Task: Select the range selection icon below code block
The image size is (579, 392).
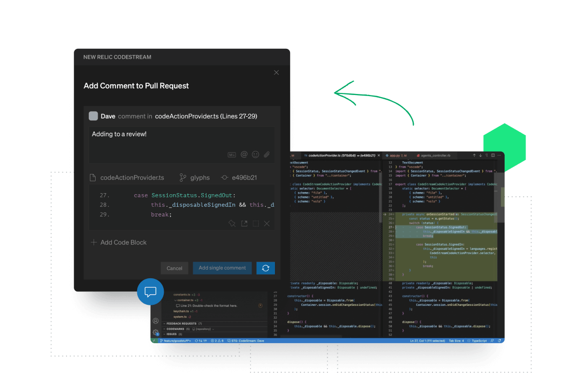Action: coord(256,223)
